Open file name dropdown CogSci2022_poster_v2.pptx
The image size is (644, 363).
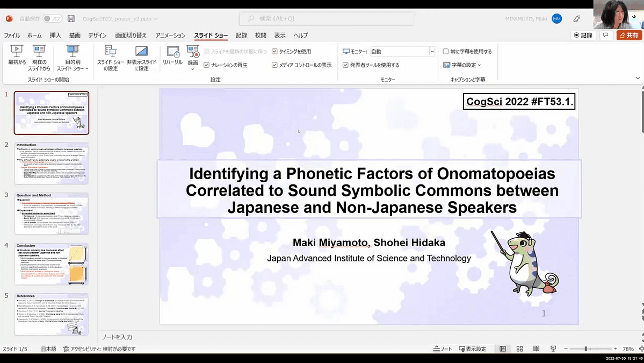(120, 18)
